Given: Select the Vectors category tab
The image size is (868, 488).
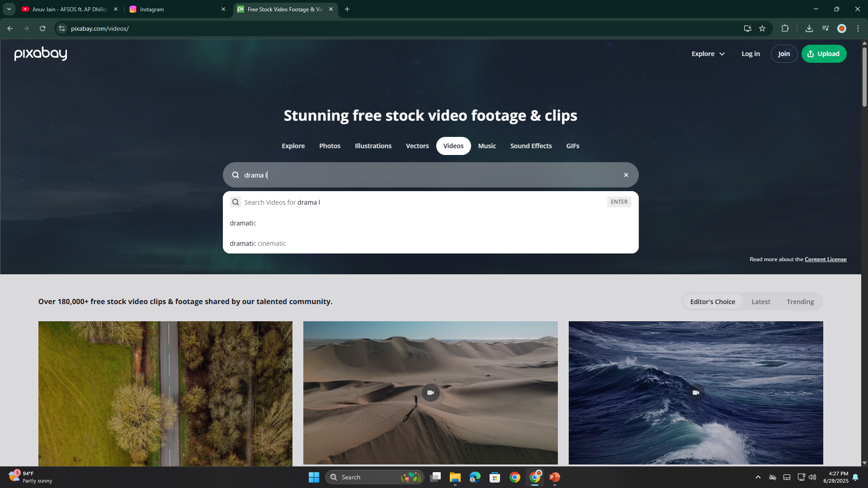Looking at the screenshot, I should tap(417, 146).
